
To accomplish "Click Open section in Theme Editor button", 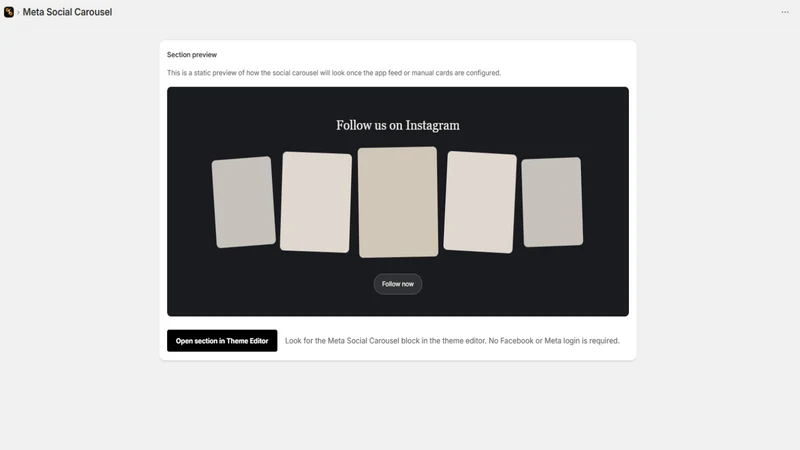I will click(x=222, y=340).
